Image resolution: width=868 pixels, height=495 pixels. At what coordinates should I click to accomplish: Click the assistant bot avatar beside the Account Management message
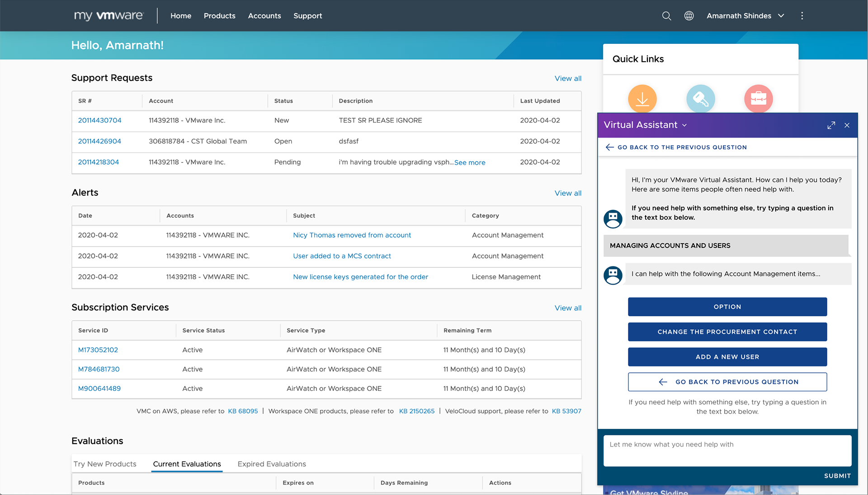[x=613, y=275]
